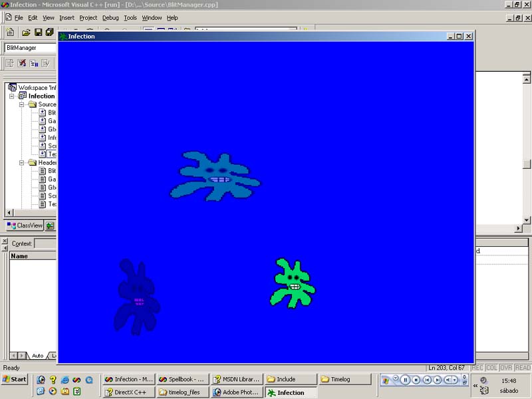The width and height of the screenshot is (532, 399).
Task: Switch to the ClassView tab
Action: coord(25,225)
